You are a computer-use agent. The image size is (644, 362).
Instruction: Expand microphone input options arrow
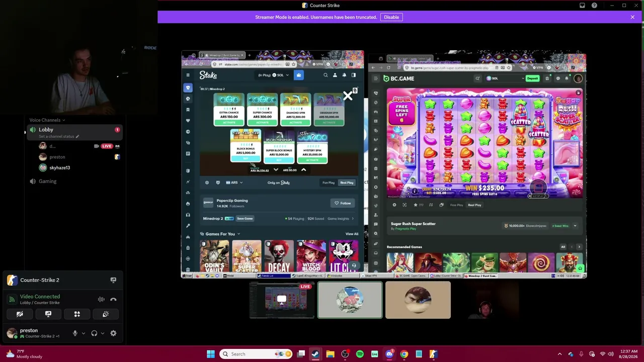click(x=83, y=333)
